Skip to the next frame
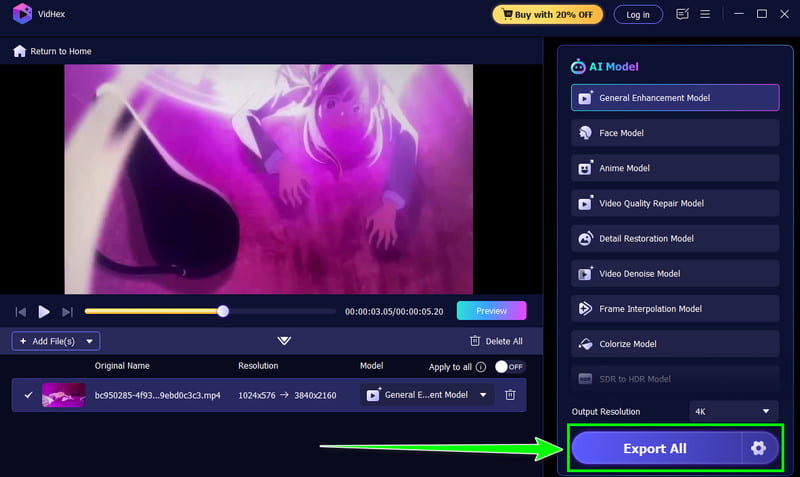The image size is (800, 477). click(67, 312)
